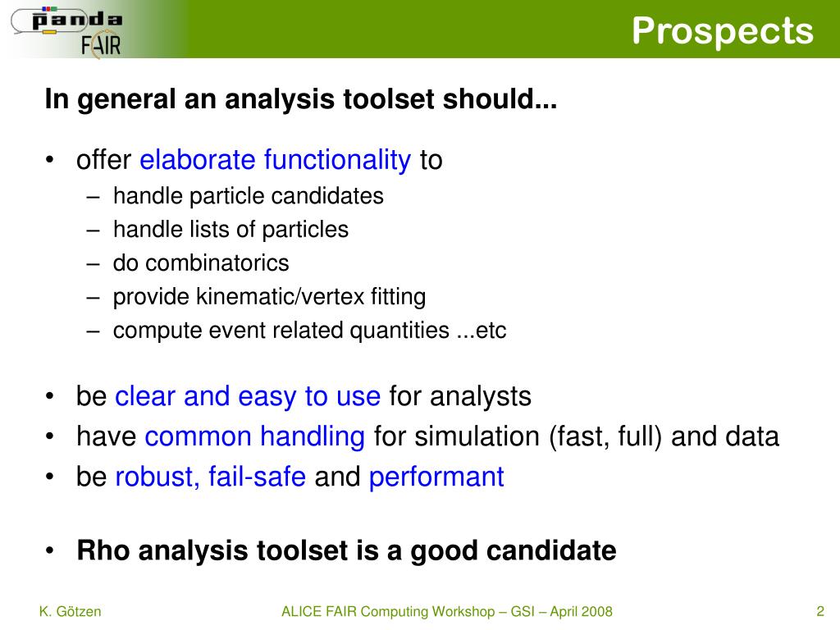Click 'Rho analysis toolset is a good candidate'
The width and height of the screenshot is (840, 630).
[347, 550]
